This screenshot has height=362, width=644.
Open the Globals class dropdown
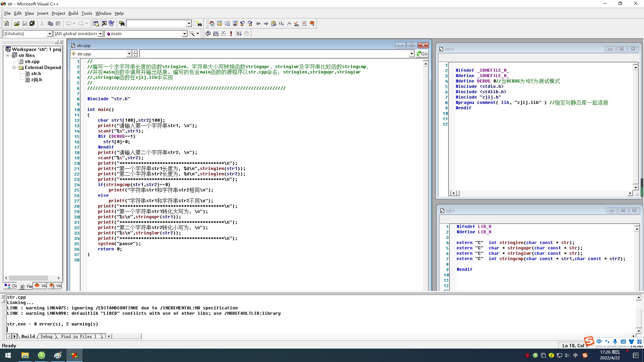pyautogui.click(x=50, y=34)
